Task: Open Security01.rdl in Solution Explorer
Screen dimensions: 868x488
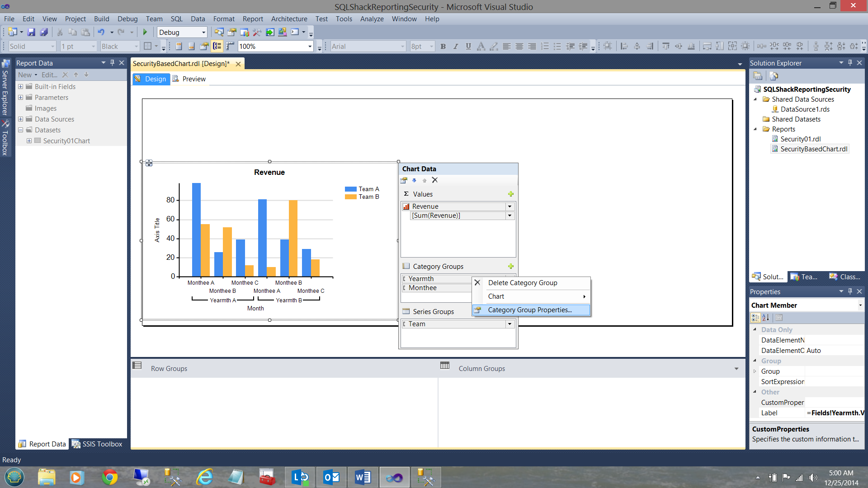Action: (800, 139)
